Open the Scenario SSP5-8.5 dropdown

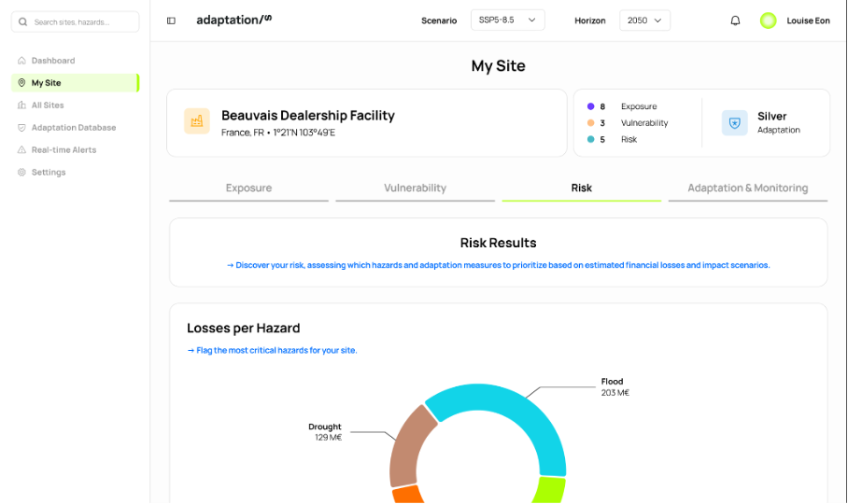[x=507, y=21]
